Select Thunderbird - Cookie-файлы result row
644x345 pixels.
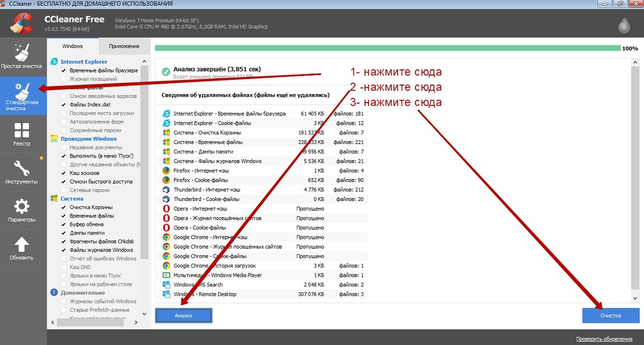pos(265,199)
